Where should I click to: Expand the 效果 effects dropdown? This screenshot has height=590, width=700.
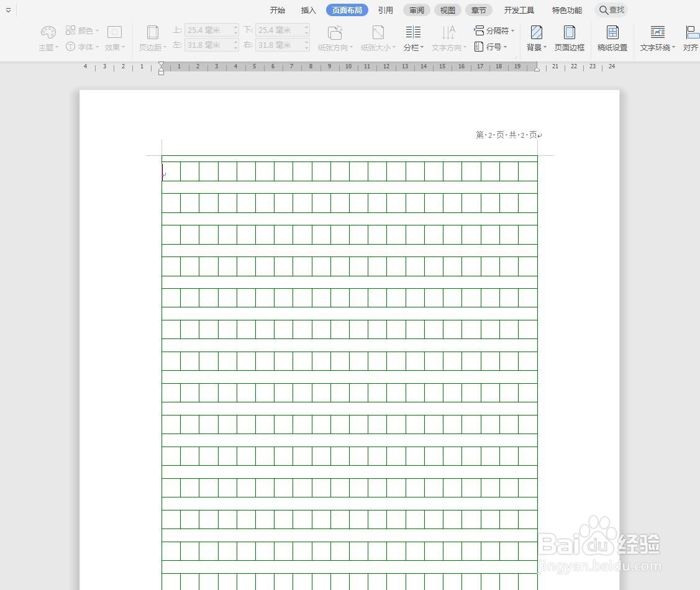point(114,47)
